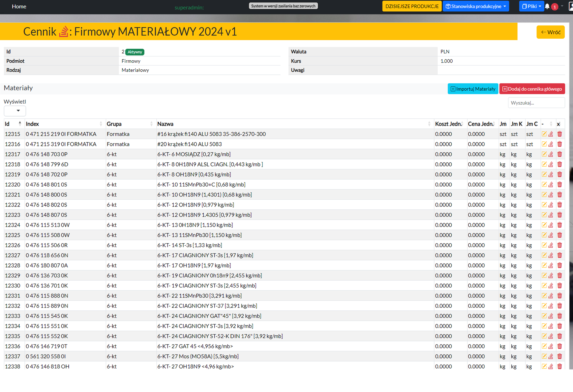Viewport: 573px width, 392px height.
Task: Open the Wyświetl rows-per-page dropdown
Action: click(15, 111)
